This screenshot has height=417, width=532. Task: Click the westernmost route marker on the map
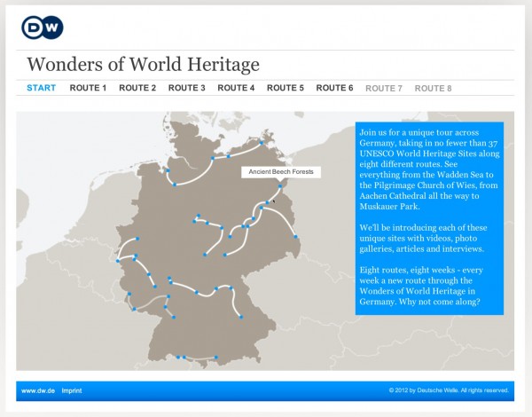click(x=118, y=261)
